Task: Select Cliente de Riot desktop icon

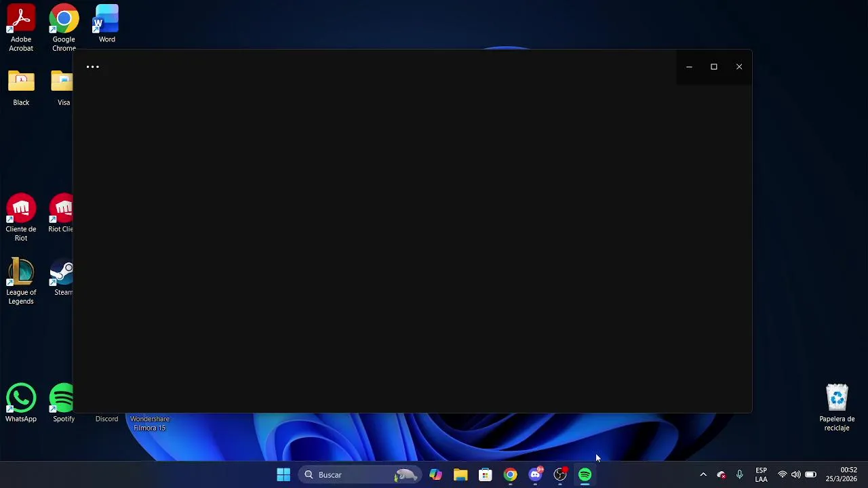Action: pos(21,218)
